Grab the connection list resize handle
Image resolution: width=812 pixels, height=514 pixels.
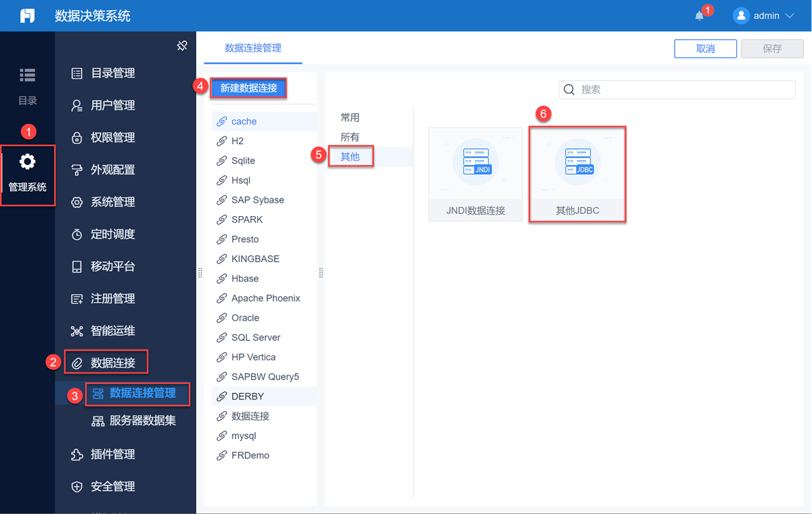321,272
